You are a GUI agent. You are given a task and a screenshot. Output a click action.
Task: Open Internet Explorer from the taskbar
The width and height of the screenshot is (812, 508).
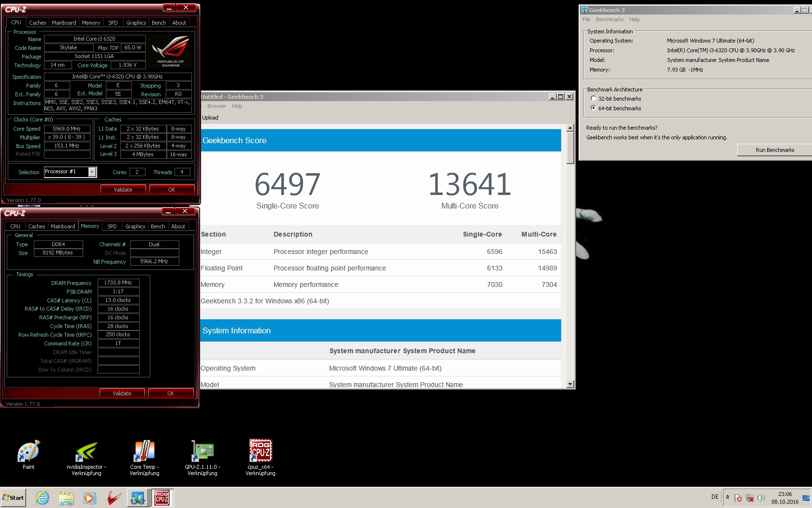point(43,498)
